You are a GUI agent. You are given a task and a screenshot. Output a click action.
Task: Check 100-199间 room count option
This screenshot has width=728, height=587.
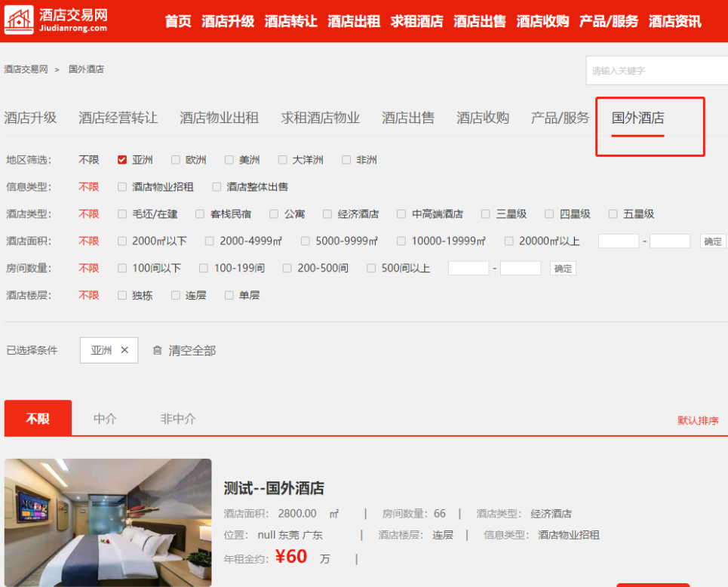204,268
